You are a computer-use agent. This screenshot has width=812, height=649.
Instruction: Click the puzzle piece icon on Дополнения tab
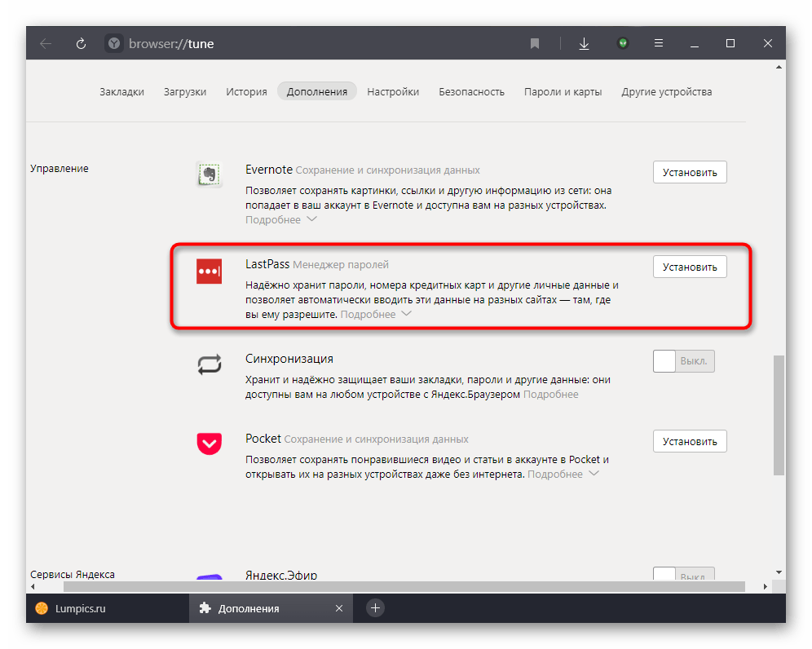205,608
